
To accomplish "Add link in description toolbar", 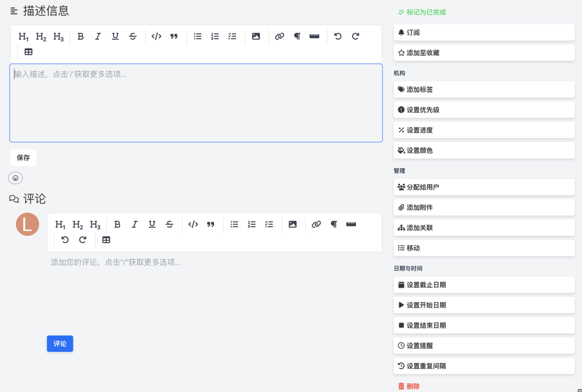I will point(279,36).
